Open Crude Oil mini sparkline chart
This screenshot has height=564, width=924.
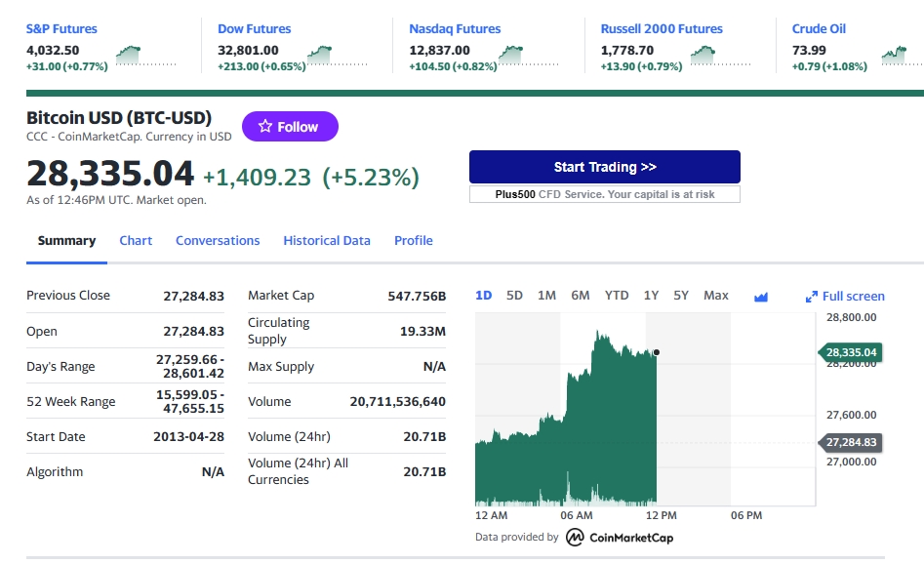pos(903,56)
